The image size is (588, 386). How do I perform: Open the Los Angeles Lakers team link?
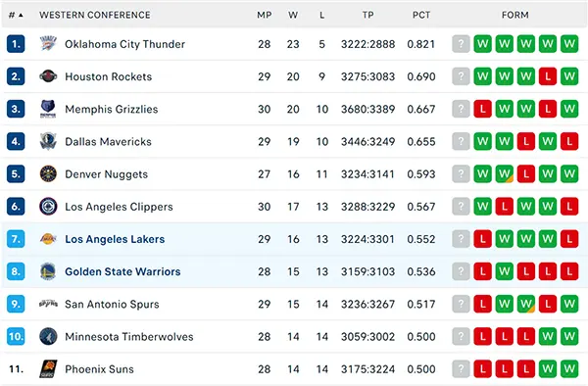click(115, 239)
